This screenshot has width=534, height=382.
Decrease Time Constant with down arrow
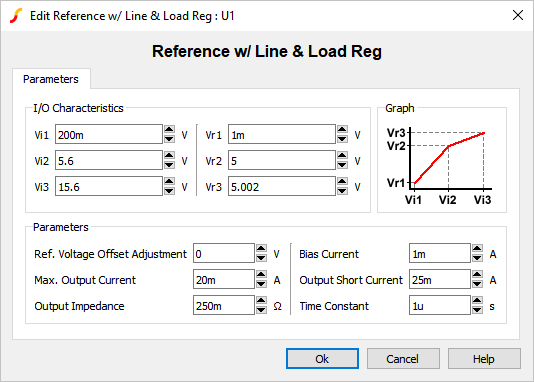pyautogui.click(x=477, y=310)
